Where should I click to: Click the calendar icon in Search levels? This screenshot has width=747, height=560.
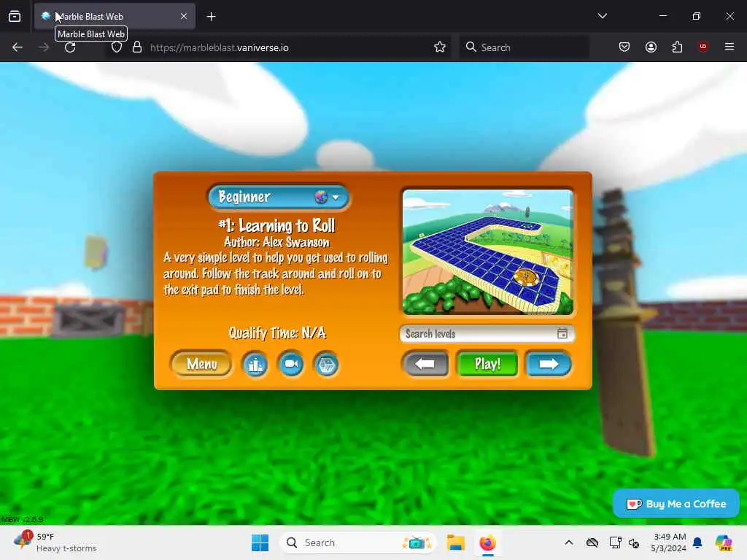[x=562, y=333]
